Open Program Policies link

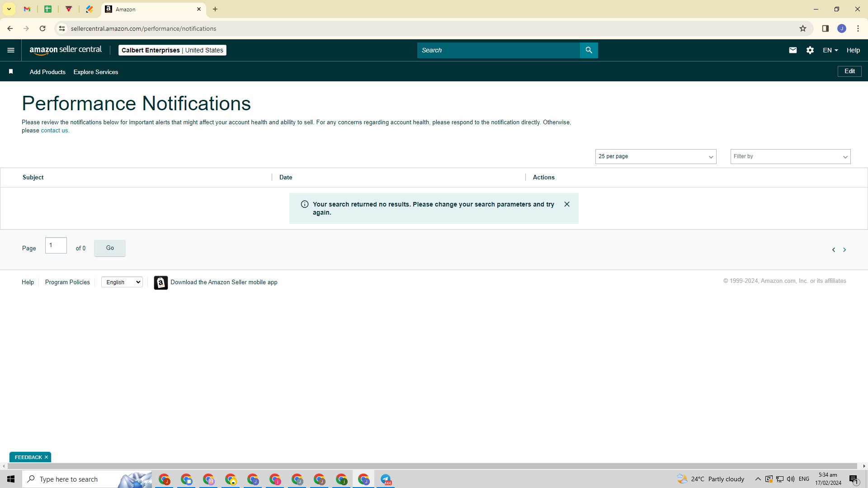pos(67,282)
